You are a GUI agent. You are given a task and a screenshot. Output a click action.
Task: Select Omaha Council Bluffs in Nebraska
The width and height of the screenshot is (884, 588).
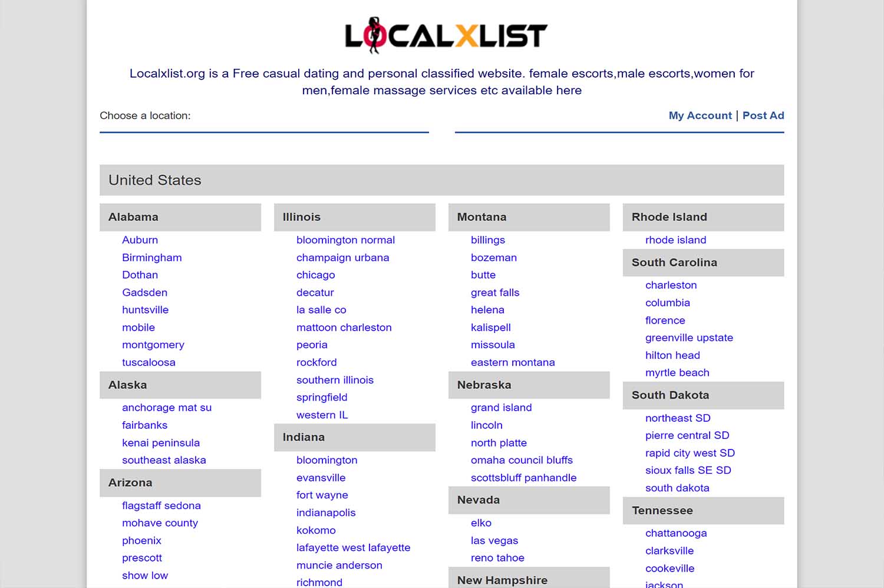point(522,460)
